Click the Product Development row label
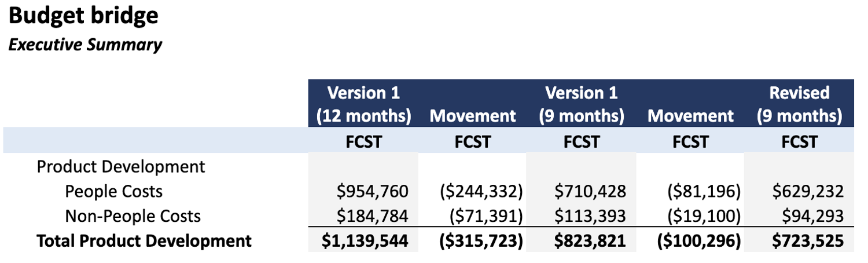Viewport: 868px width, 263px height. tap(120, 167)
